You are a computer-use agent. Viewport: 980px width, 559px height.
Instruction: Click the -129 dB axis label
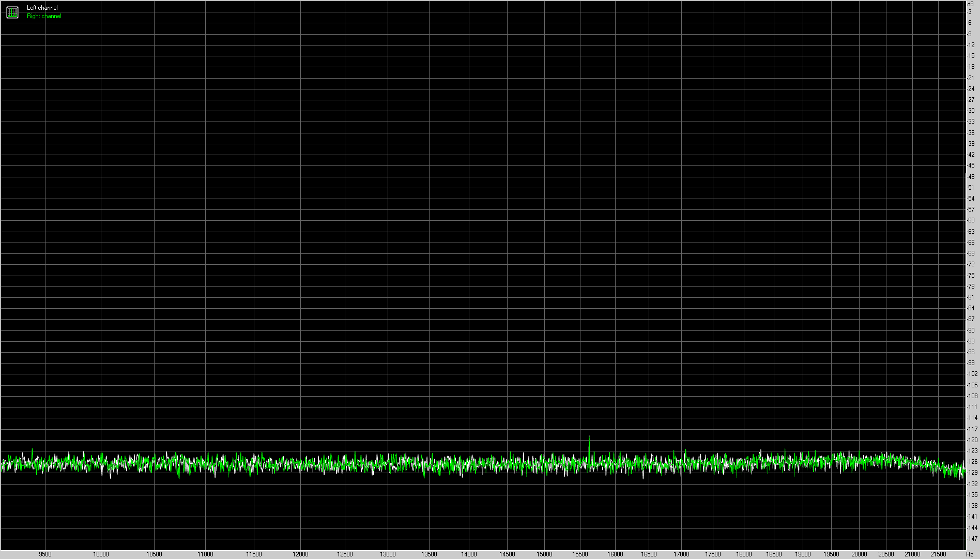pos(972,473)
